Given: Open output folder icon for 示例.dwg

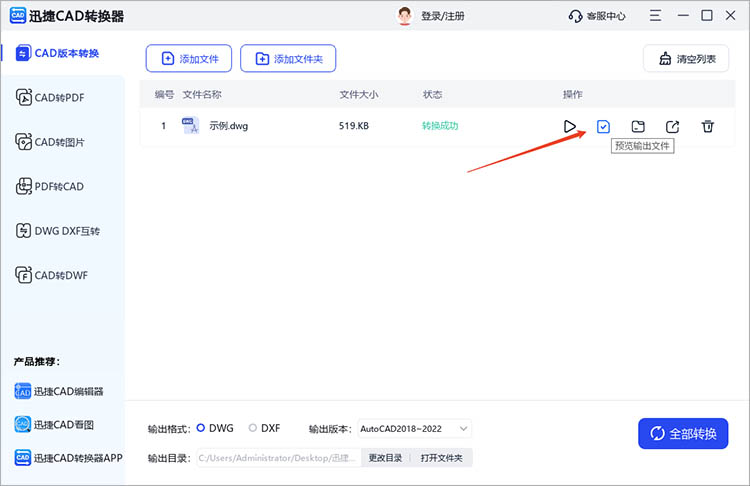Looking at the screenshot, I should pyautogui.click(x=638, y=126).
